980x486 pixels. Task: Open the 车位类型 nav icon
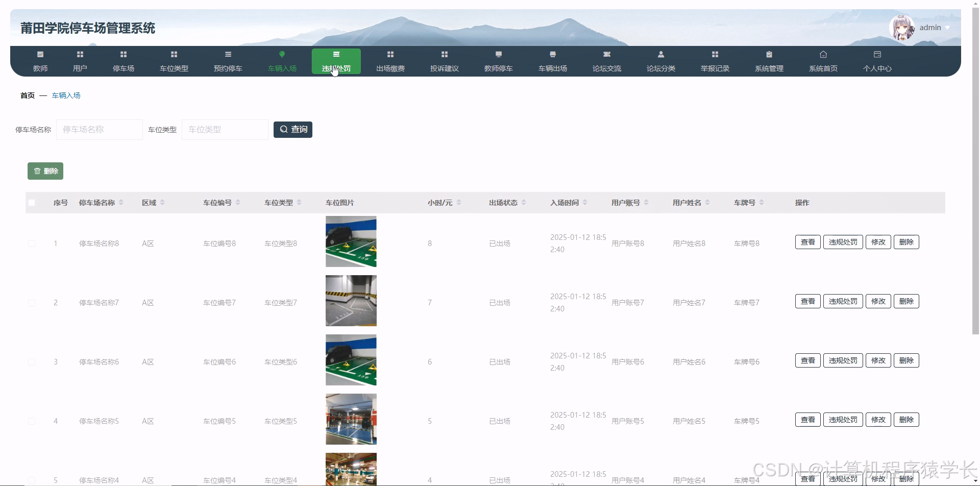pos(174,54)
